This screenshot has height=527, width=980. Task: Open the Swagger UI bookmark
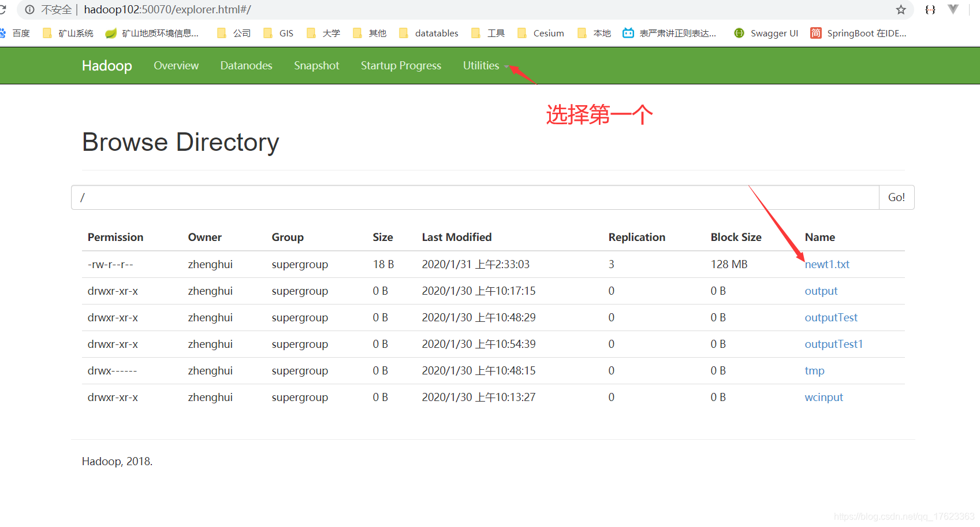tap(766, 33)
